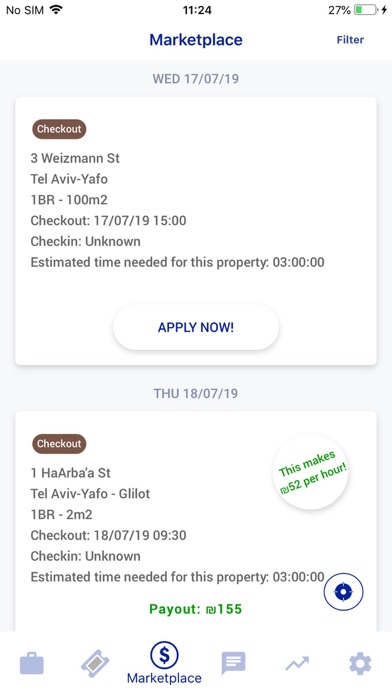
Task: Tap the Payout ₪155 label
Action: click(196, 609)
